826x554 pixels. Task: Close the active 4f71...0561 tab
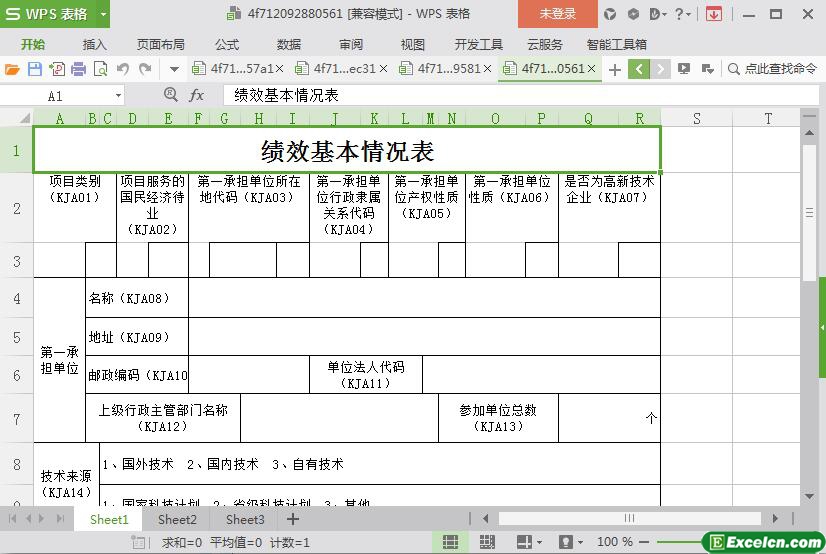(x=592, y=68)
